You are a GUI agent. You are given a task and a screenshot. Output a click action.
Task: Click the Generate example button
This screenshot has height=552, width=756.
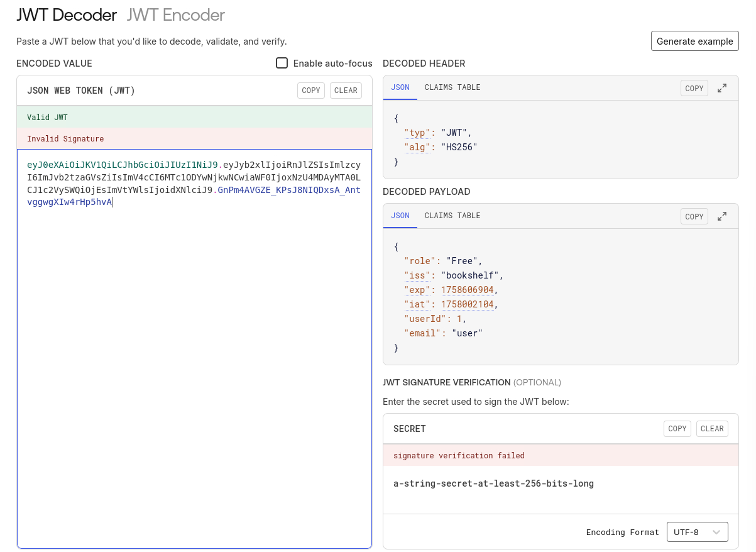click(694, 41)
